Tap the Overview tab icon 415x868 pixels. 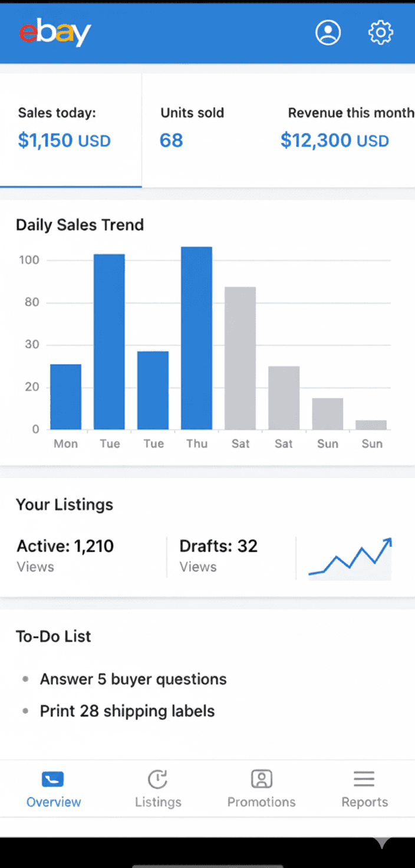click(53, 779)
